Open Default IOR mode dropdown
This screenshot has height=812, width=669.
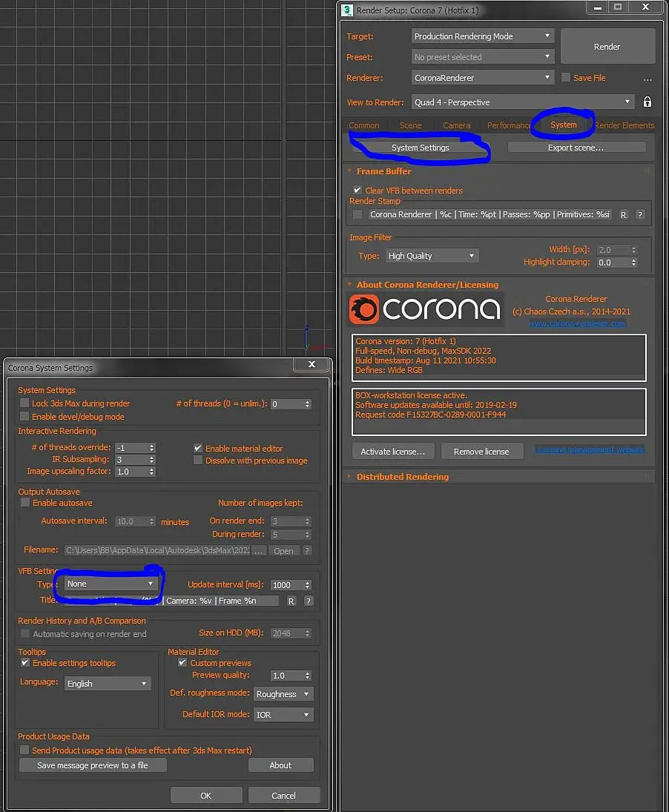tap(284, 715)
